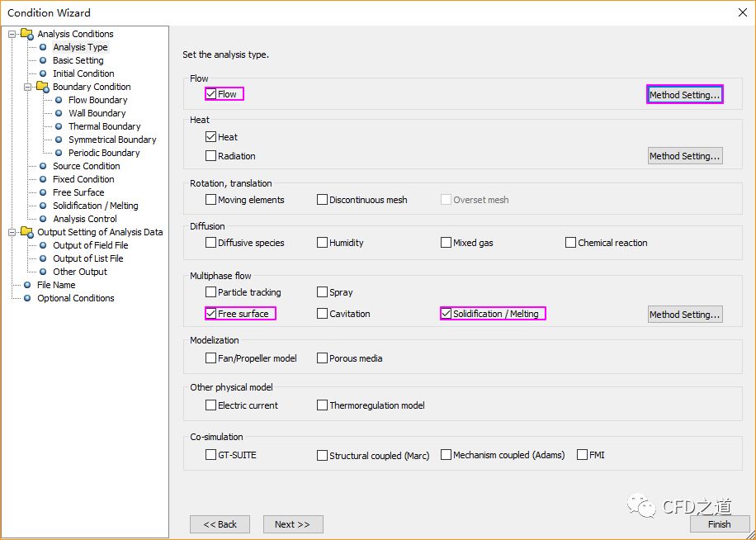Screen dimensions: 756x540
Task: Open the Flow Method Setting button
Action: pos(684,95)
